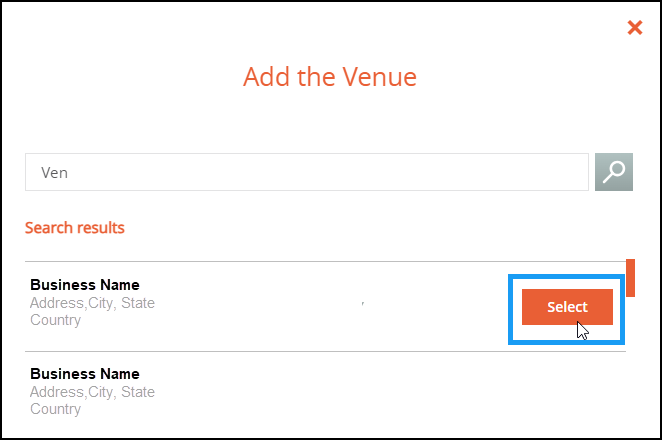Focus the venue search field containing Ven
The height and width of the screenshot is (440, 662).
(x=307, y=172)
